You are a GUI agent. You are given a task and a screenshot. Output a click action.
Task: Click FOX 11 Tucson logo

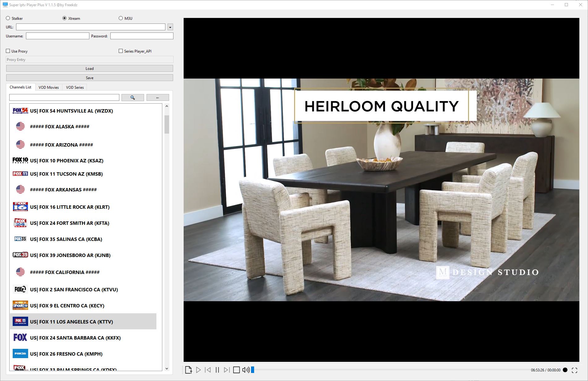[x=20, y=174]
